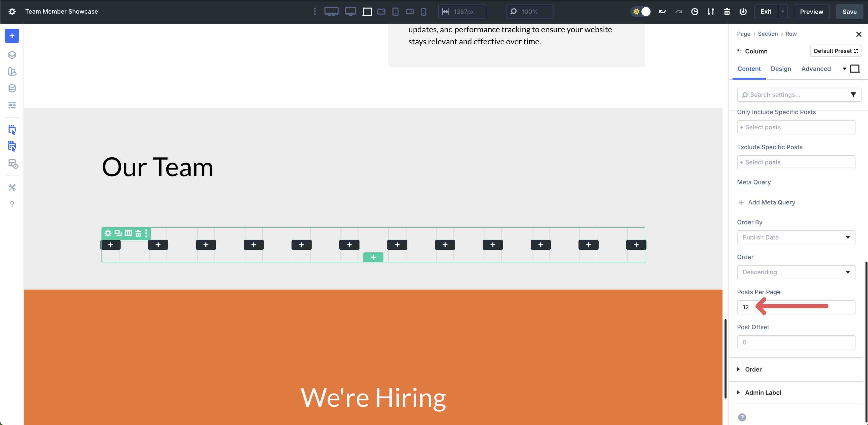Open more row options via three-dot icon
The height and width of the screenshot is (425, 868).
[146, 233]
